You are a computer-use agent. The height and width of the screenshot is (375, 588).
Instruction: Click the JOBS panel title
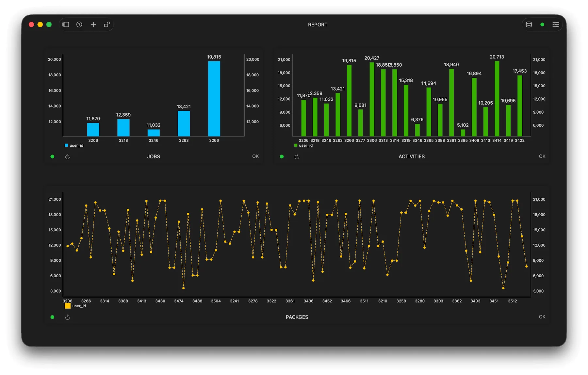pyautogui.click(x=154, y=156)
